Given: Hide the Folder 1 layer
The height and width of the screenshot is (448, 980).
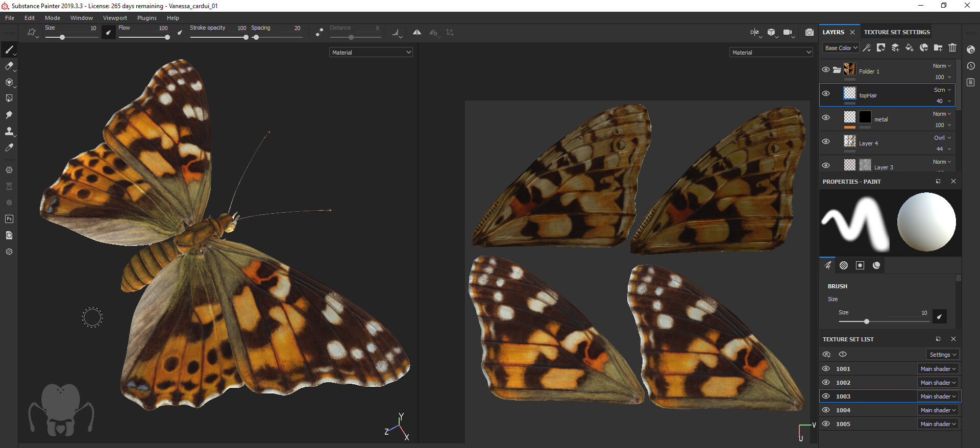Looking at the screenshot, I should click(x=826, y=69).
